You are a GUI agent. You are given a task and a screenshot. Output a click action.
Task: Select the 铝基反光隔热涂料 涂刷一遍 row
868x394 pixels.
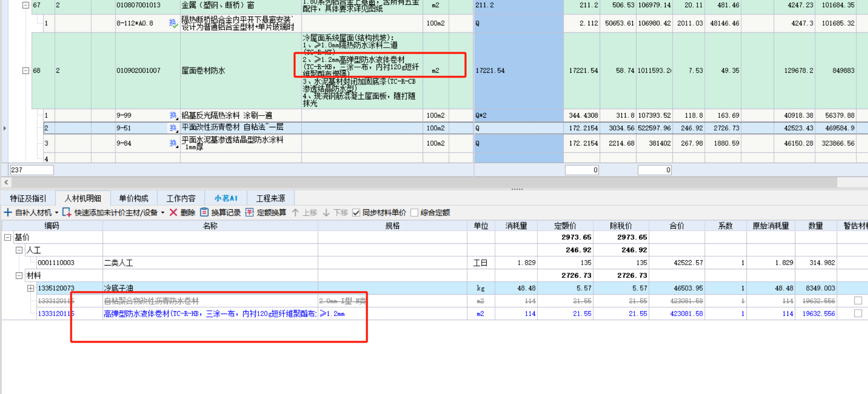pos(455,116)
